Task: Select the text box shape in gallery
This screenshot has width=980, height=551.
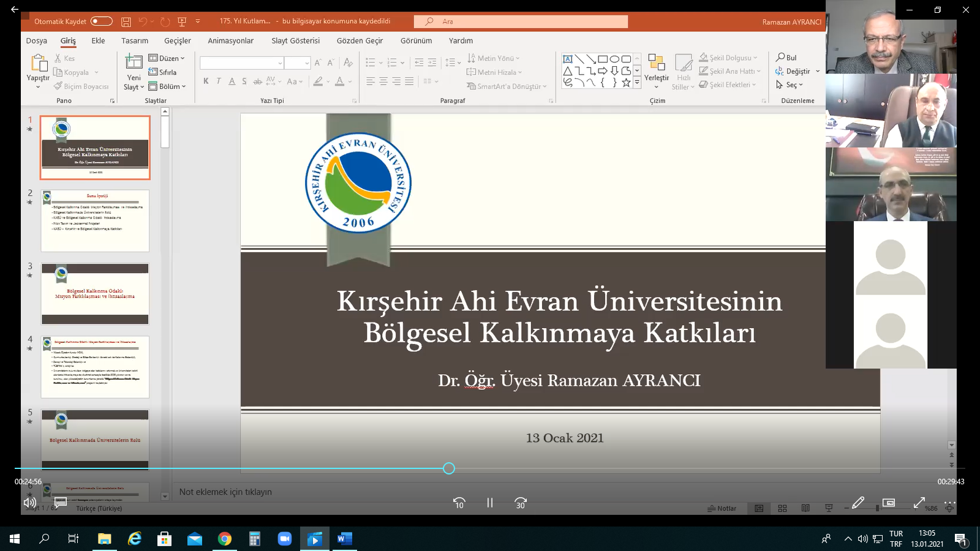Action: [568, 59]
